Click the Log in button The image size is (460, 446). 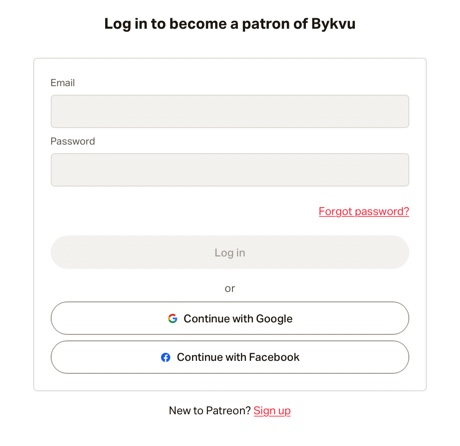pos(230,252)
